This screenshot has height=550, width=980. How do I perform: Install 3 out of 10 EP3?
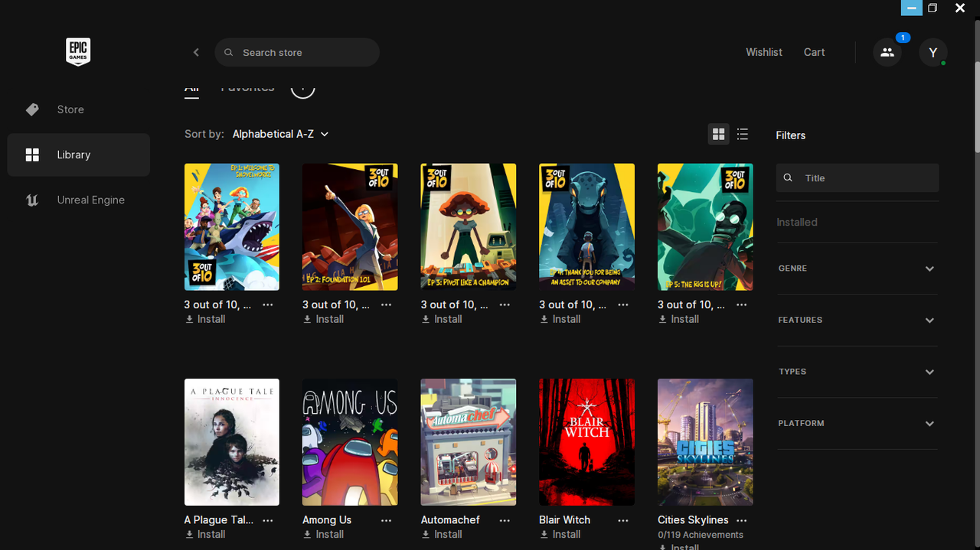(x=442, y=319)
